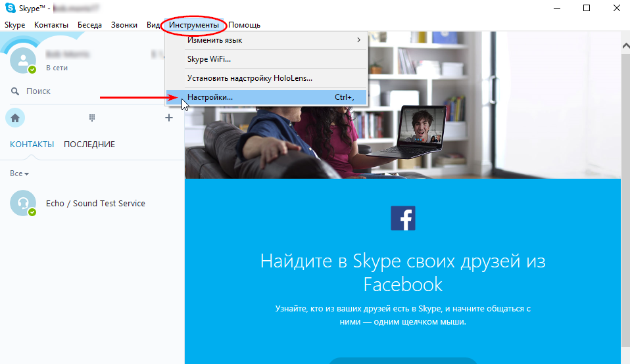The width and height of the screenshot is (630, 364).
Task: Open the Все contacts filter dropdown
Action: pos(19,173)
